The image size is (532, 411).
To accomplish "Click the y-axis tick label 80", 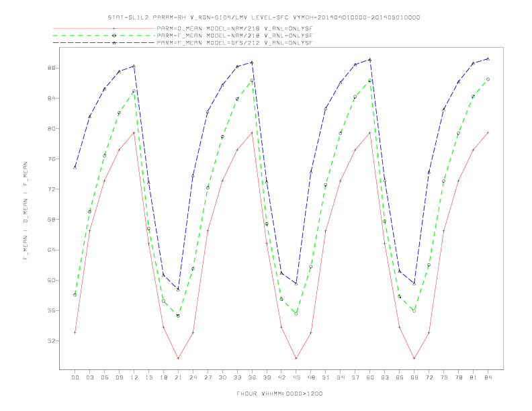I will pyautogui.click(x=50, y=129).
